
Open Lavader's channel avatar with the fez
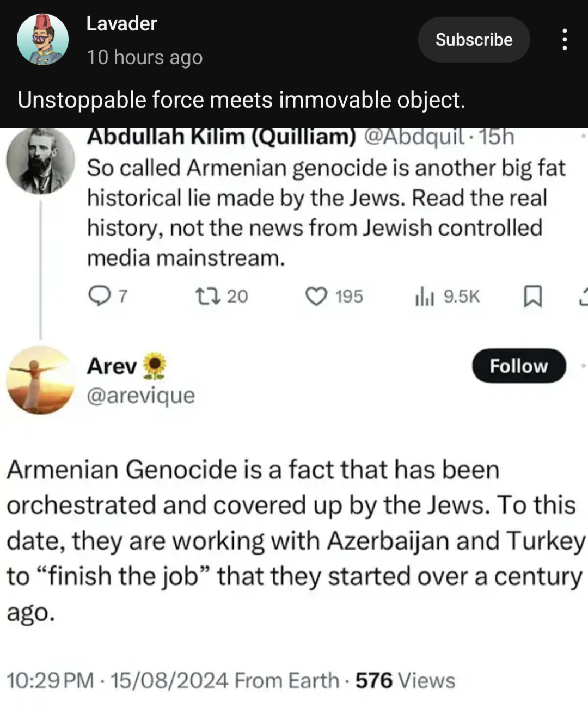(42, 40)
